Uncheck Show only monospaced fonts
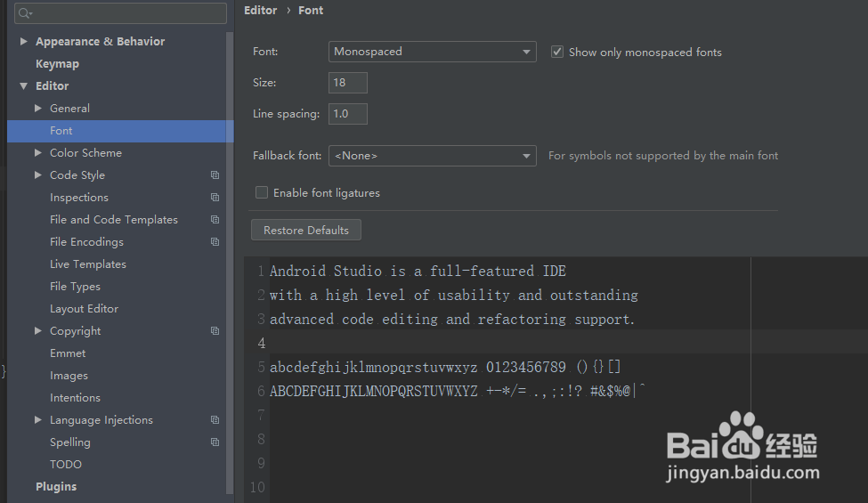868x503 pixels. click(x=557, y=52)
